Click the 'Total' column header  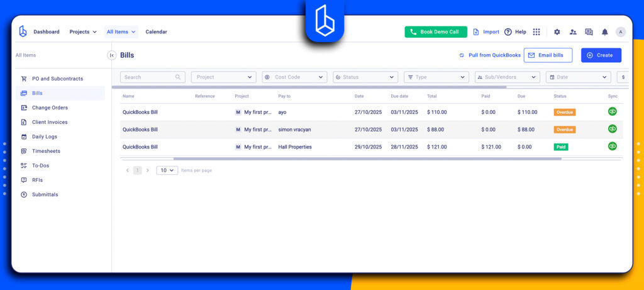pos(431,96)
